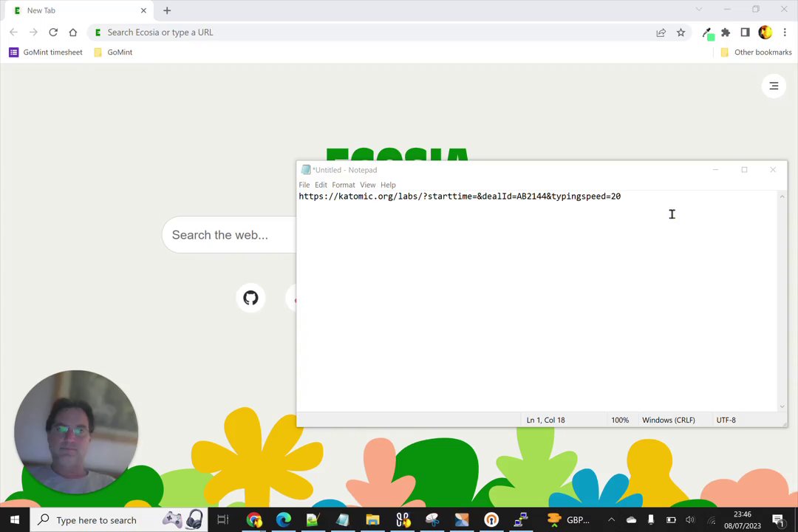Open Notepad Format menu
Viewport: 798px width, 532px height.
click(x=344, y=185)
